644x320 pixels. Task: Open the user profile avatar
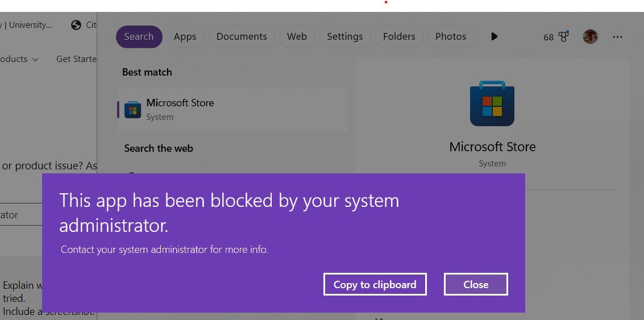(590, 36)
